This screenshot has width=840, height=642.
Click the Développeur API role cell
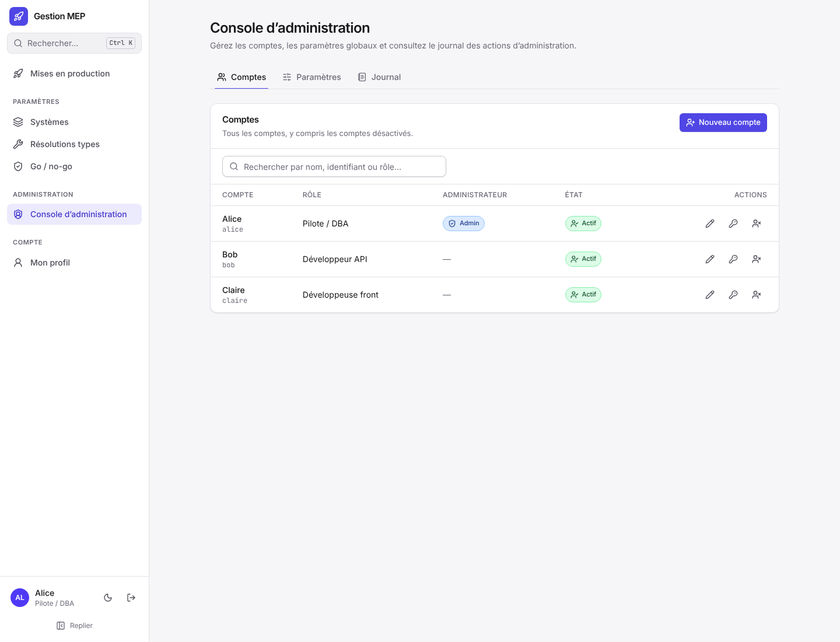coord(335,259)
